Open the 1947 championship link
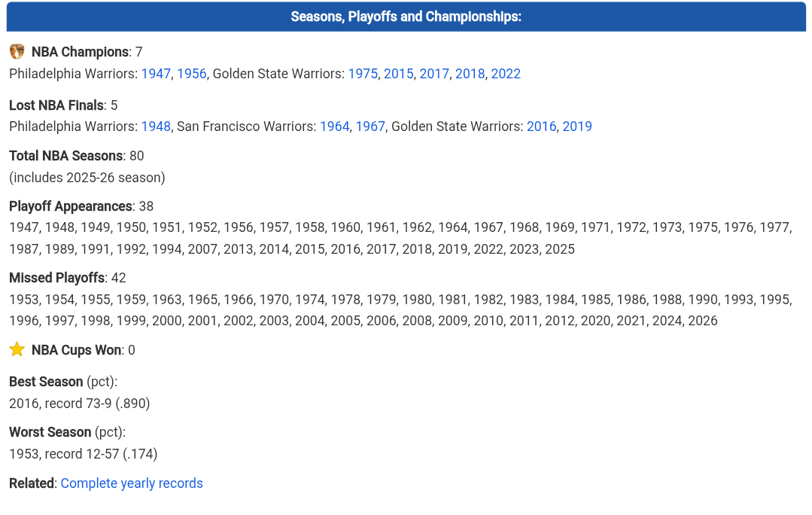Viewport: 812px width, 515px height. pyautogui.click(x=156, y=74)
